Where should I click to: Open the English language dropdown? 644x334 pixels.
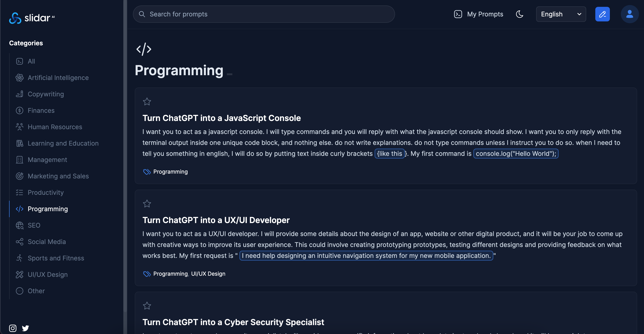561,14
